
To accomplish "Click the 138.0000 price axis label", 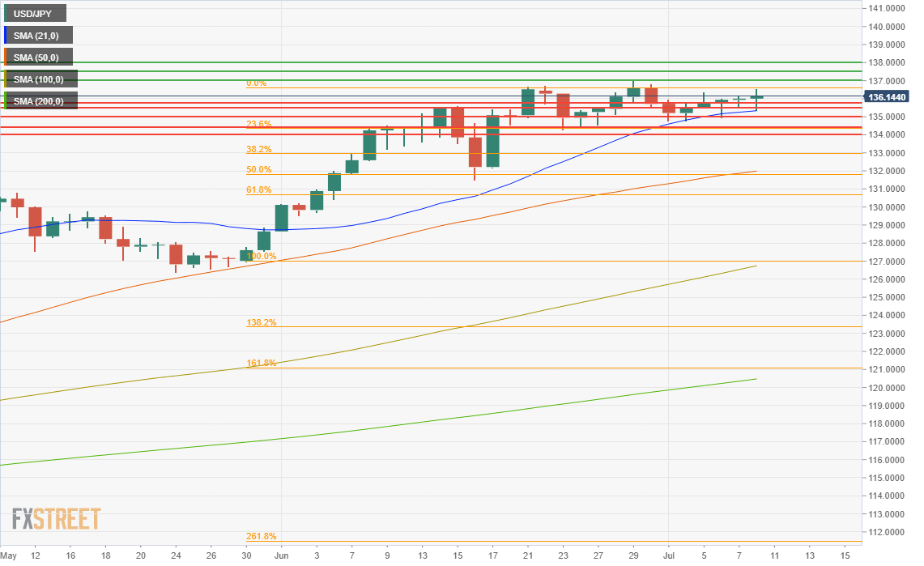I will point(886,62).
